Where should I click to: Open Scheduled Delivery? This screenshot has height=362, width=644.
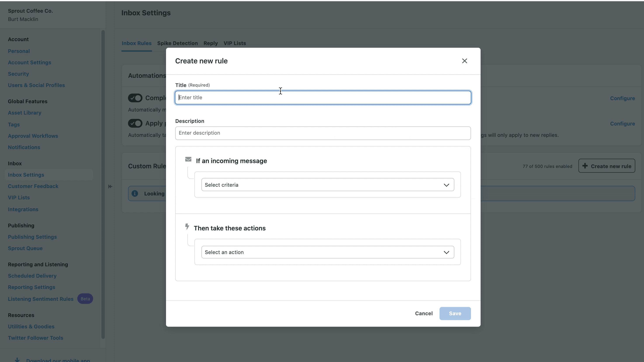coord(32,276)
